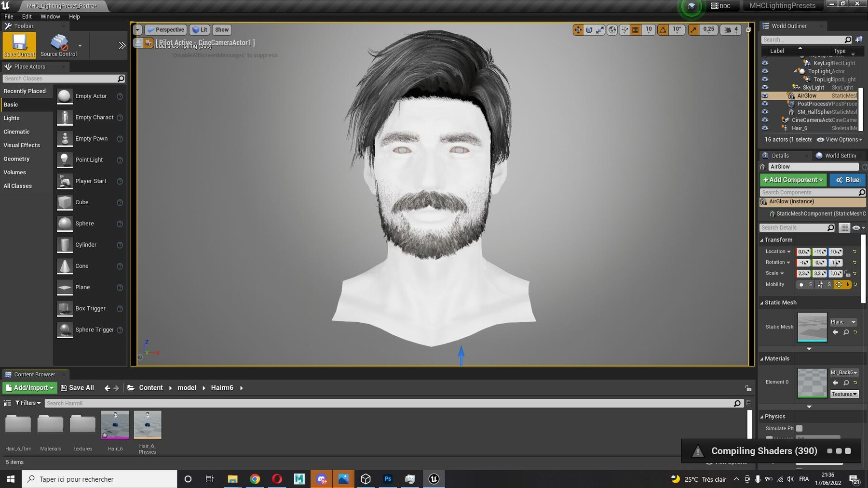The height and width of the screenshot is (488, 868).
Task: Toggle grid snapping in viewport
Action: (x=636, y=30)
